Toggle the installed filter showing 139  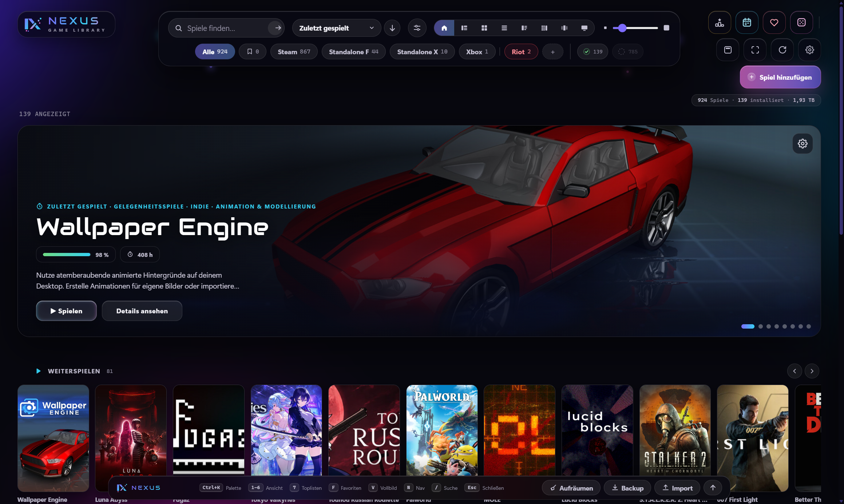(593, 52)
